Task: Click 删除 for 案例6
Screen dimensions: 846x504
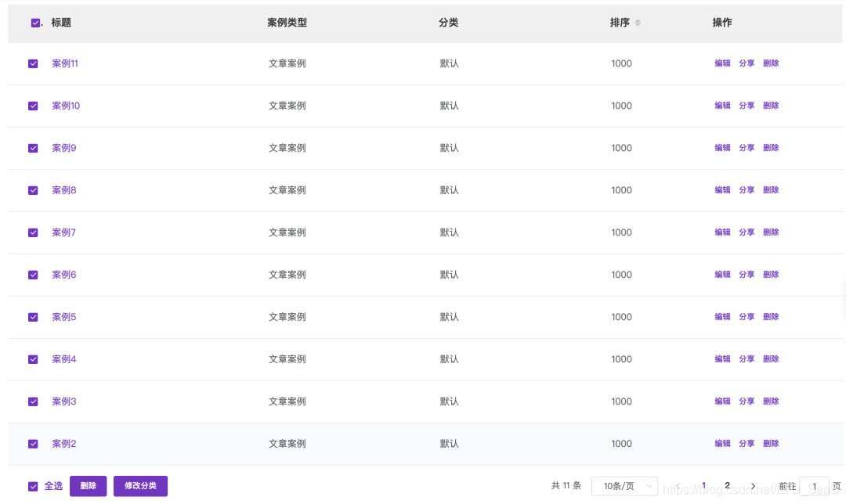Action: (771, 275)
